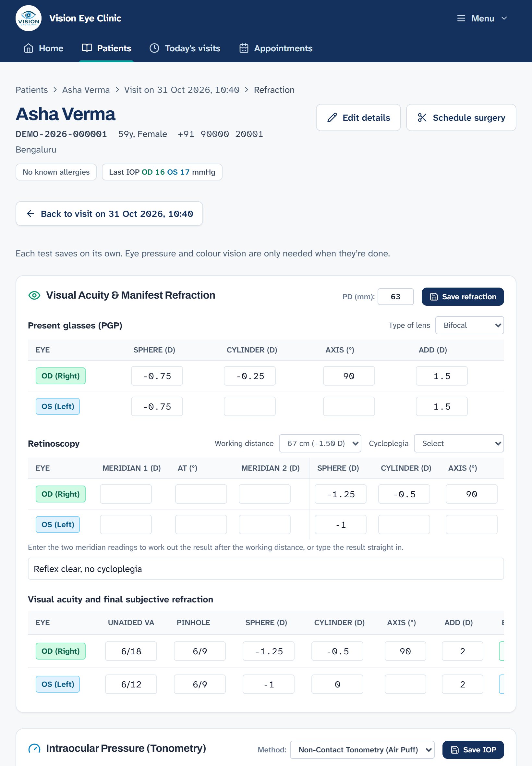The height and width of the screenshot is (766, 532).
Task: Click the Patients breadcrumb link
Action: point(32,90)
